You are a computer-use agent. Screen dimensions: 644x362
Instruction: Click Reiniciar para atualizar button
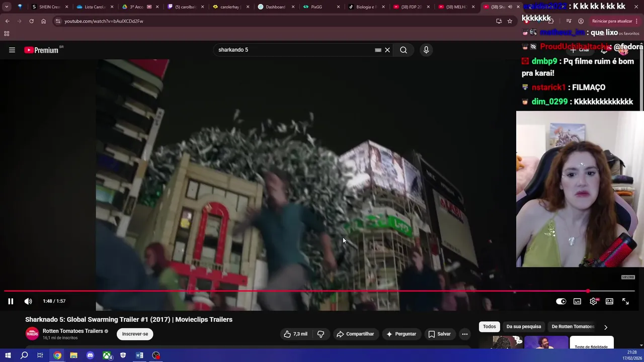point(614,21)
